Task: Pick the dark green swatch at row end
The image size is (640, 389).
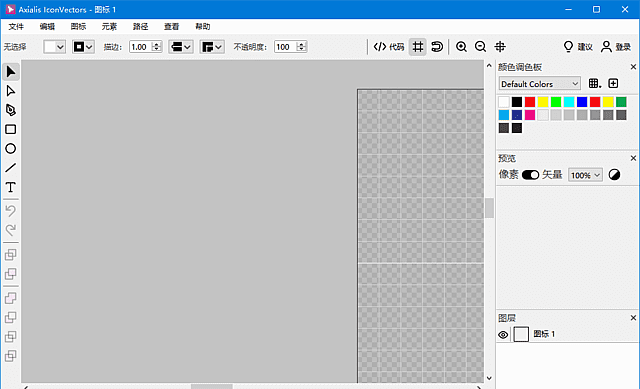Action: point(621,102)
